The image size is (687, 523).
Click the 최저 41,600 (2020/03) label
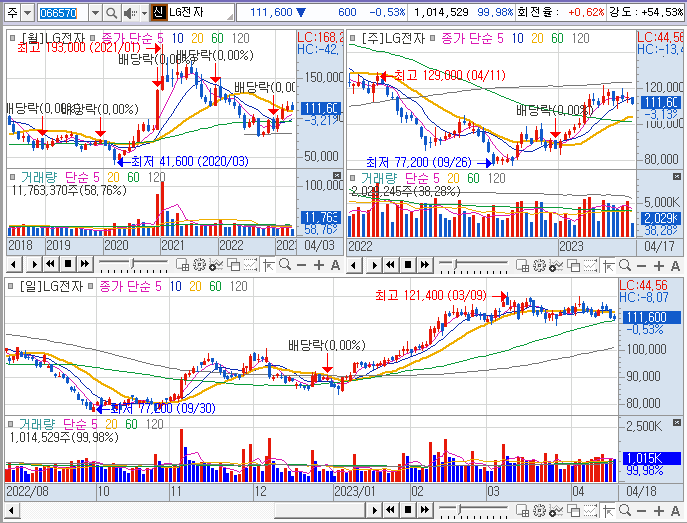click(x=190, y=162)
